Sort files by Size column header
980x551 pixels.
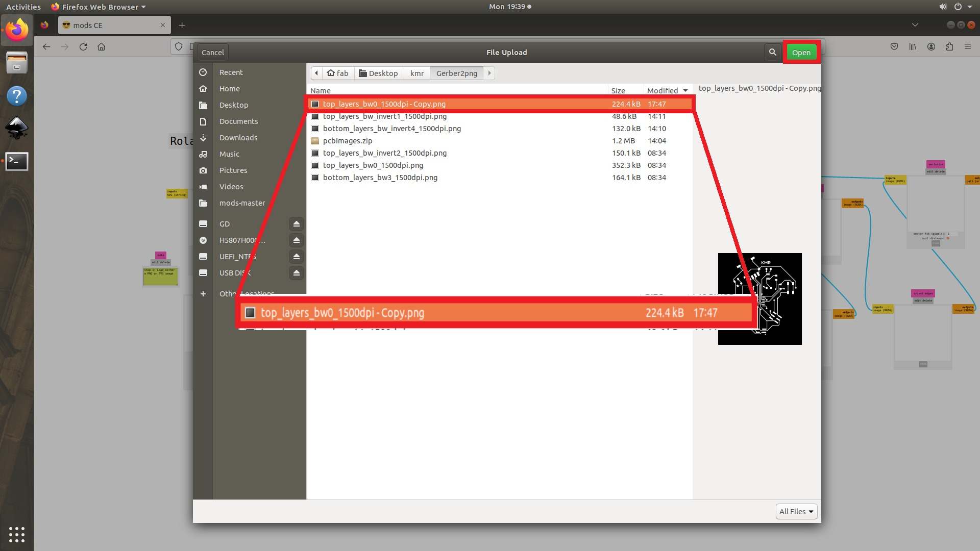pyautogui.click(x=618, y=90)
